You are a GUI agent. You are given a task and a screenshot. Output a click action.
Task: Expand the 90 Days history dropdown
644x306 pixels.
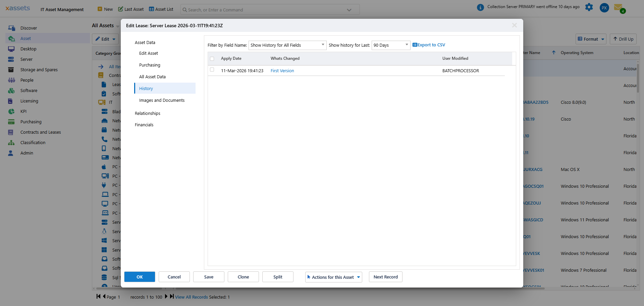coord(391,45)
